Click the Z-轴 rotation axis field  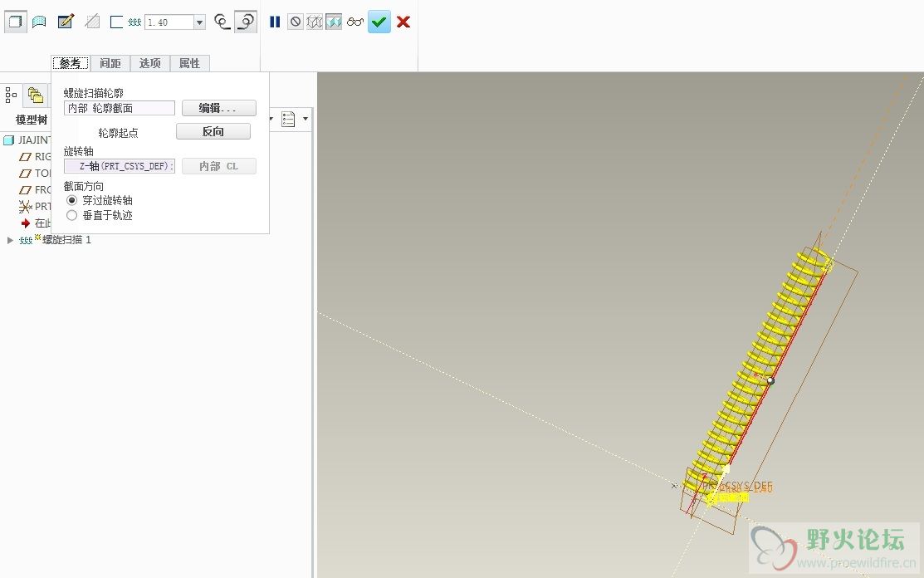tap(119, 166)
